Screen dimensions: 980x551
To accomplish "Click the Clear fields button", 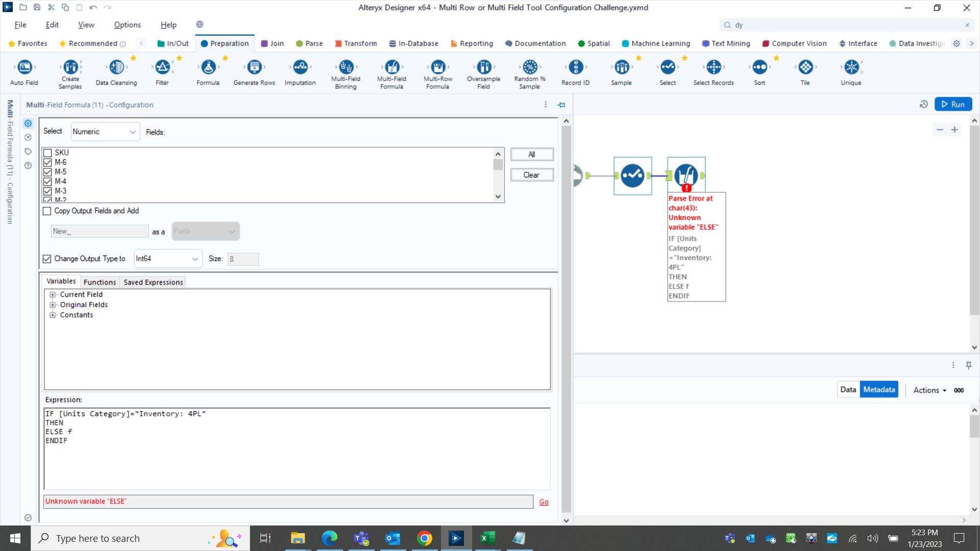I will tap(531, 174).
